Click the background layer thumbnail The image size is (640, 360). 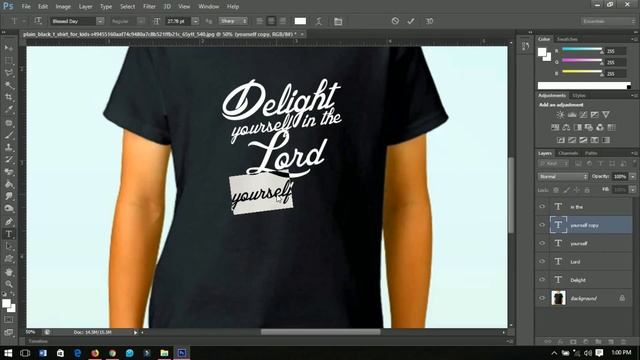(558, 298)
